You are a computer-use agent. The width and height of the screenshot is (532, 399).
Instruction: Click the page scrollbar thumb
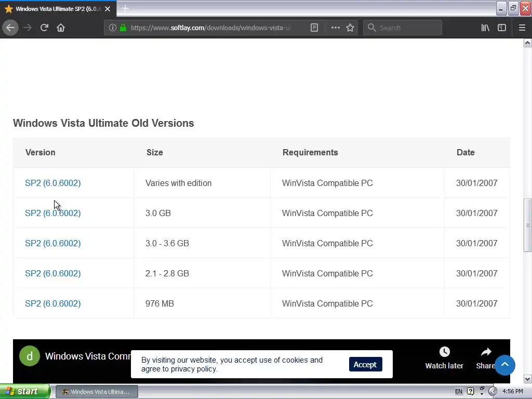pos(528,225)
